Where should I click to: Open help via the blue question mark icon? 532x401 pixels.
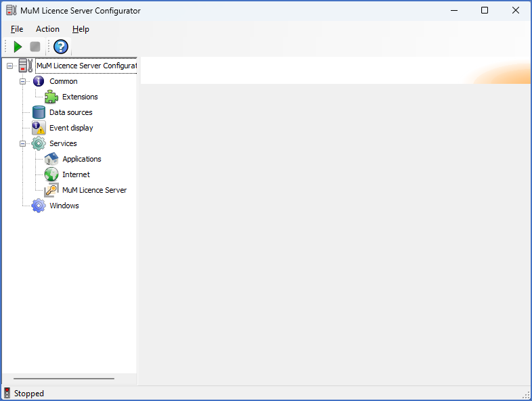coord(61,47)
